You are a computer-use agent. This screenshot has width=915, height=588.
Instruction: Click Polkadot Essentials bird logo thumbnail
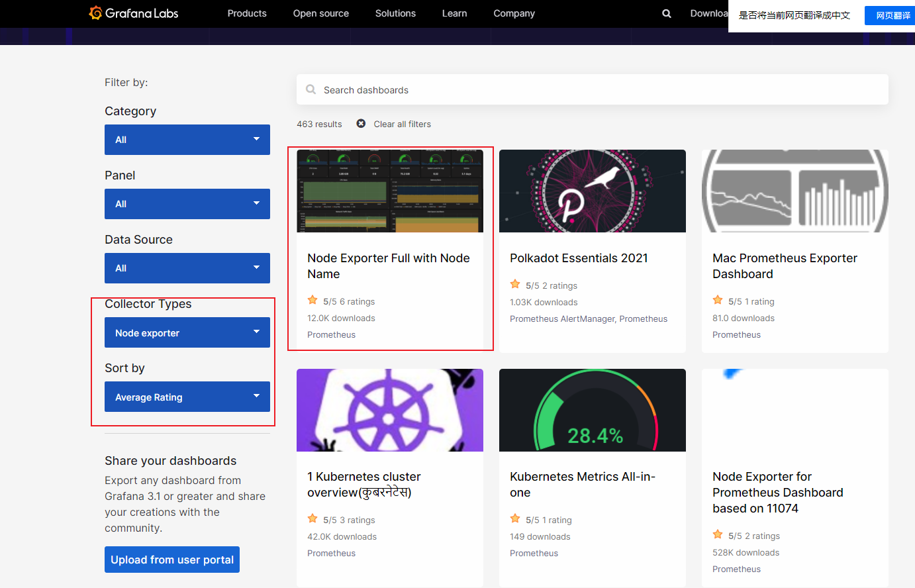593,191
